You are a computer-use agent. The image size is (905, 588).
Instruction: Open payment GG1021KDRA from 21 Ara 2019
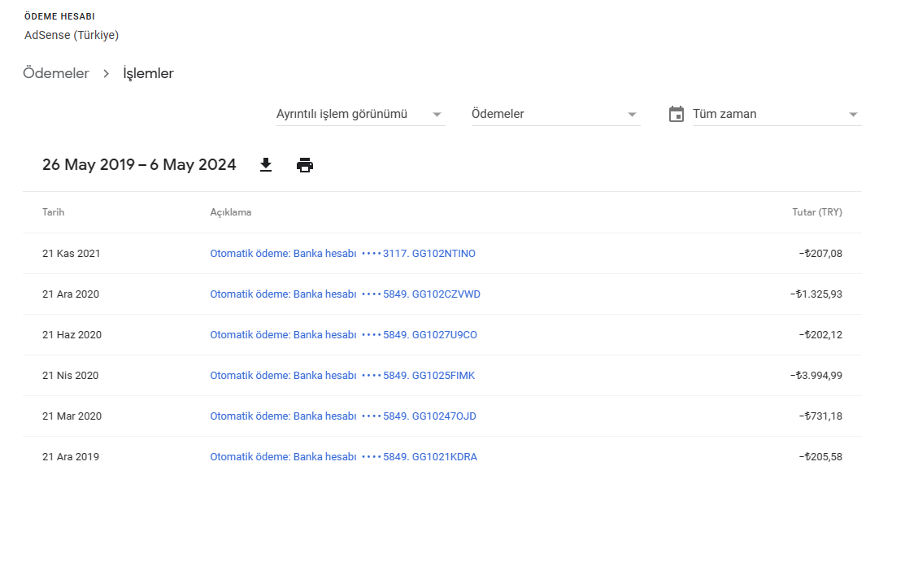343,457
